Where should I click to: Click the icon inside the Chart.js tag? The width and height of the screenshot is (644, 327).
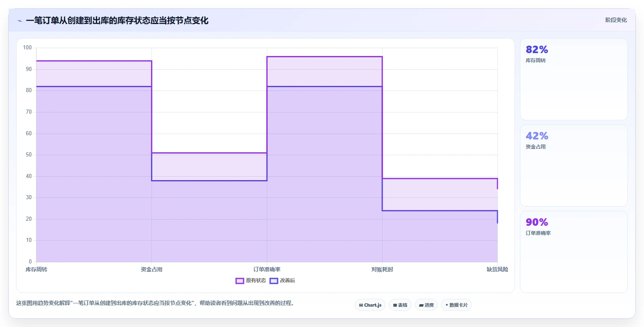coord(361,305)
